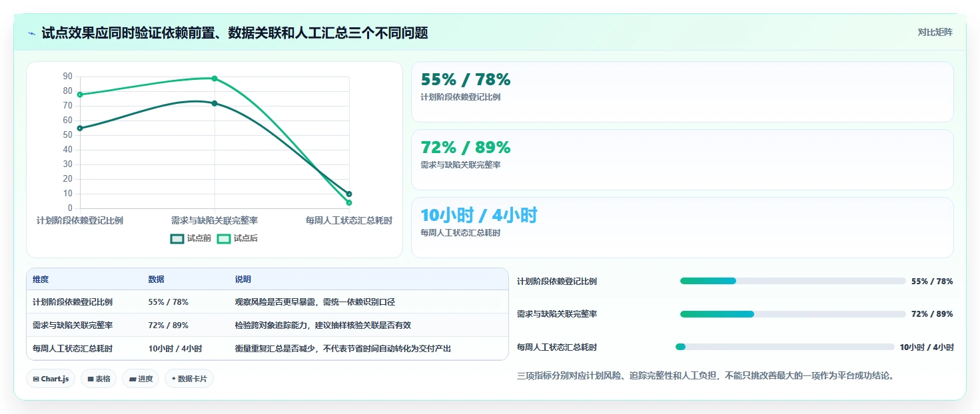
Task: Click the 说明 table column header
Action: pyautogui.click(x=243, y=280)
